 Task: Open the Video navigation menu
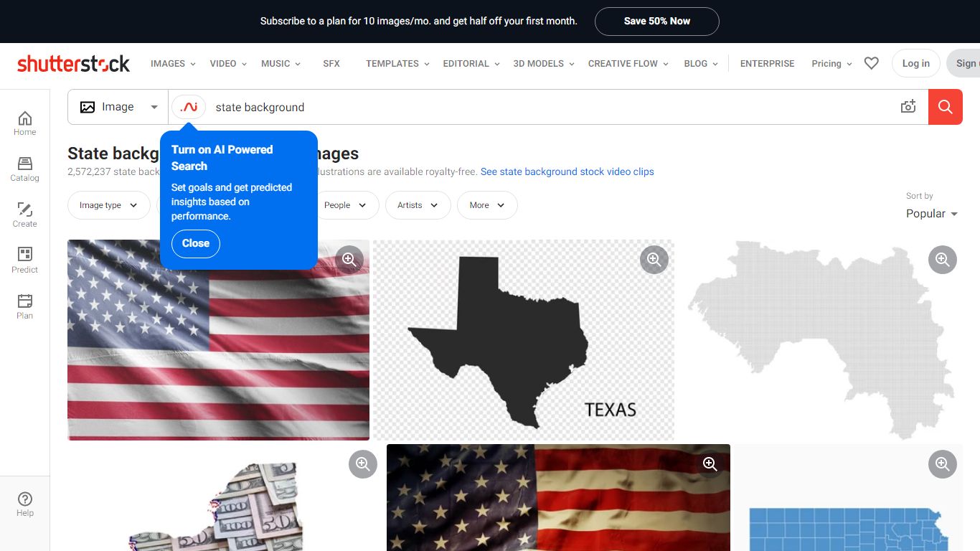point(228,63)
